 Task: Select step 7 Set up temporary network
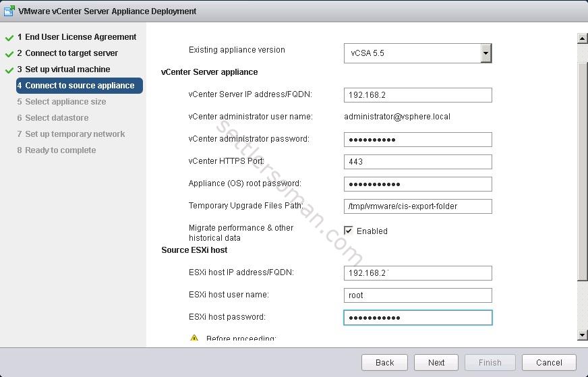pos(71,134)
